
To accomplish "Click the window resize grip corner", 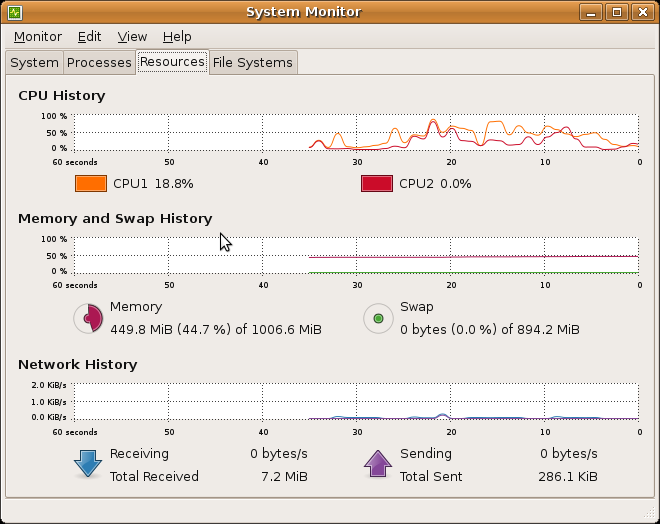I will click(650, 513).
